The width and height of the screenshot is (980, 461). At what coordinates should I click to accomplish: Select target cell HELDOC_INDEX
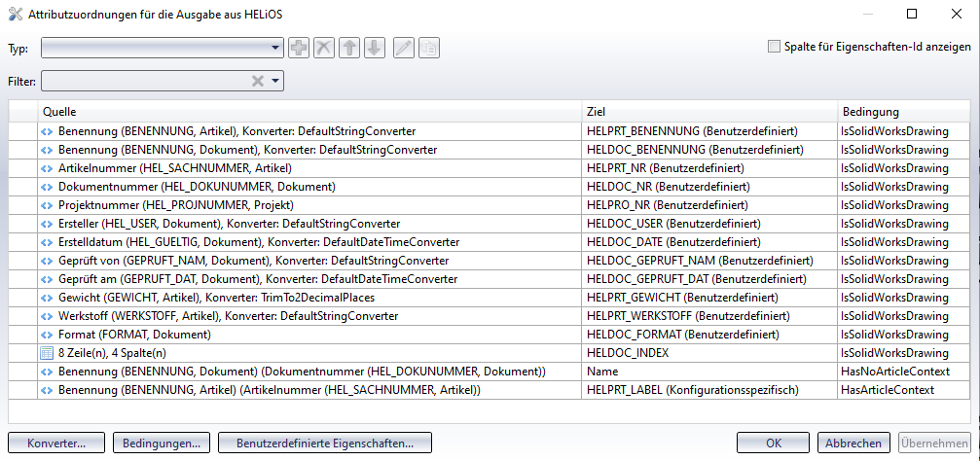(710, 353)
